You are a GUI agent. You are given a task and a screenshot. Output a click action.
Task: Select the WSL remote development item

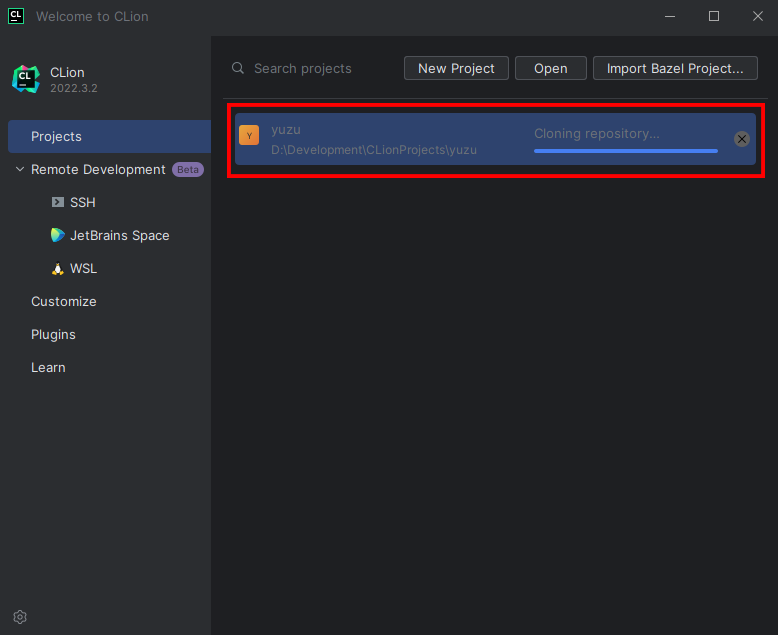[x=84, y=268]
